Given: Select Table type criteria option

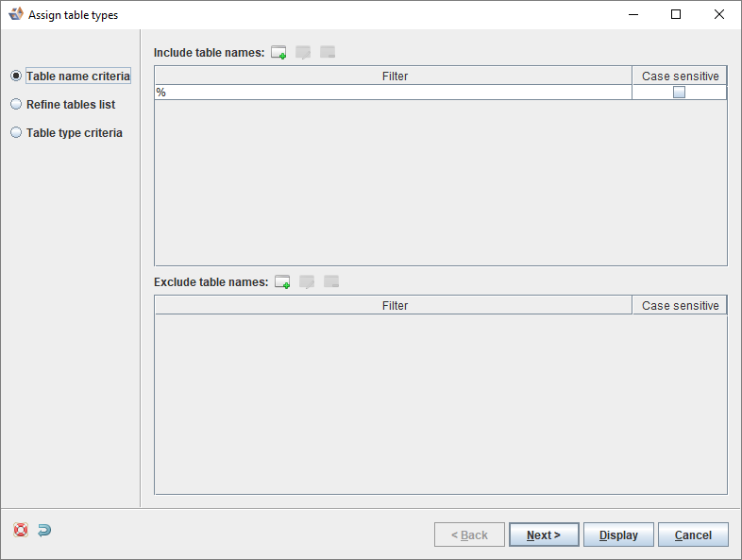Looking at the screenshot, I should tap(66, 132).
